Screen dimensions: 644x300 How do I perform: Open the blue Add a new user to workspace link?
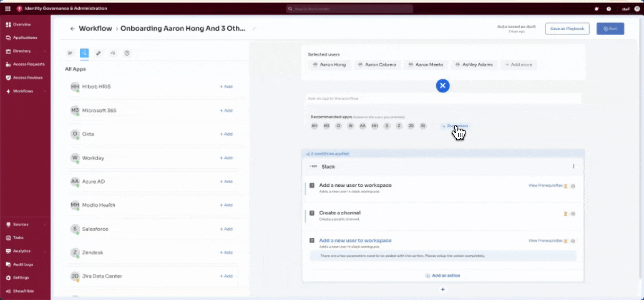pyautogui.click(x=355, y=241)
